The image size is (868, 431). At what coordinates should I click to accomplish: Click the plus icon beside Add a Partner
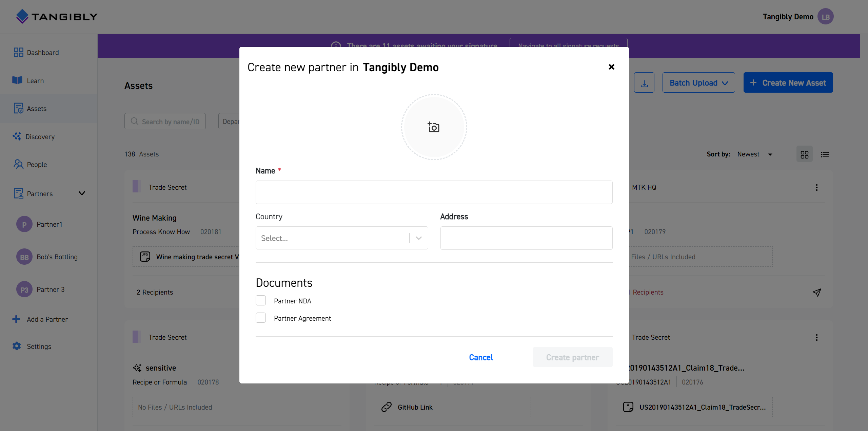[x=16, y=319]
